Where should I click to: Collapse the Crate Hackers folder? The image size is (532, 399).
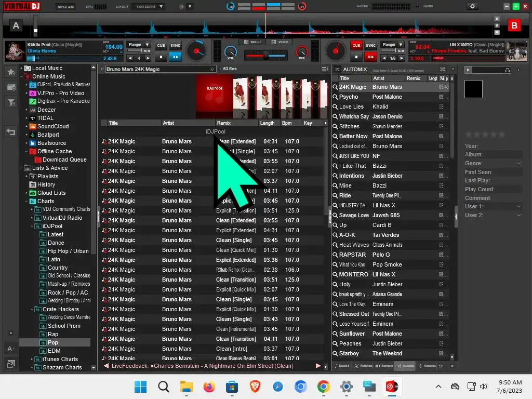(32, 310)
